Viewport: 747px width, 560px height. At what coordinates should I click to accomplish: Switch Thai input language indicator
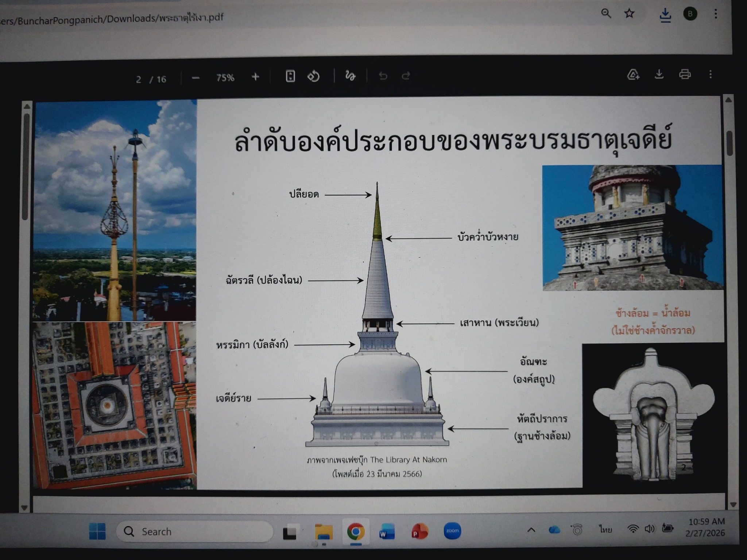click(x=605, y=529)
